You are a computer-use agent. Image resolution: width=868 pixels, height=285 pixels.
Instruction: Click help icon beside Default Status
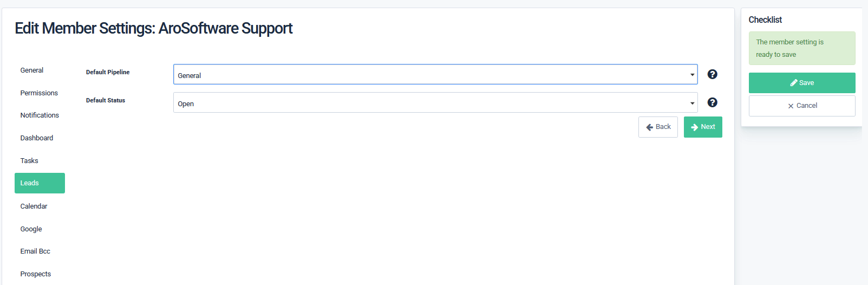pos(712,102)
